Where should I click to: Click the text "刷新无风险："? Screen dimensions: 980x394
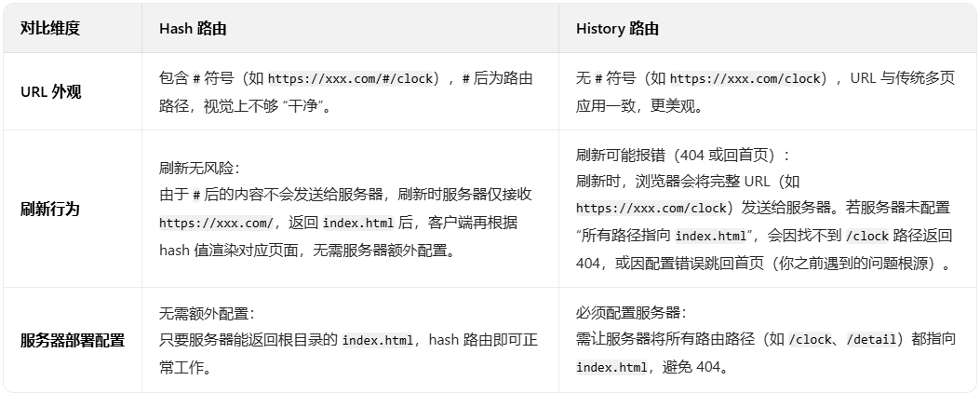199,169
